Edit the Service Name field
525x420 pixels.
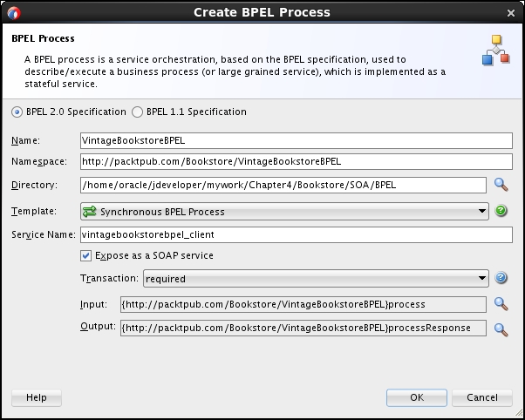pyautogui.click(x=295, y=235)
